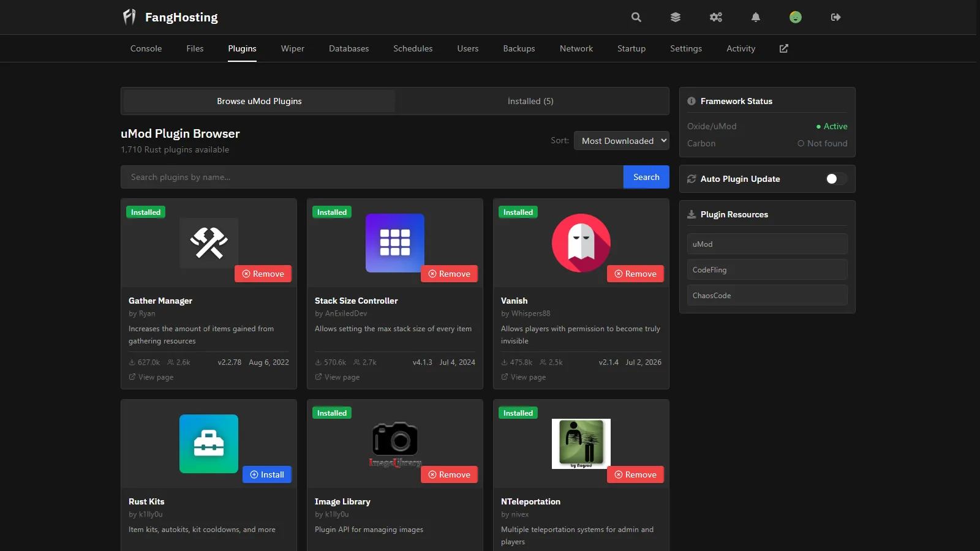
Task: Open the Startup tab
Action: click(631, 48)
